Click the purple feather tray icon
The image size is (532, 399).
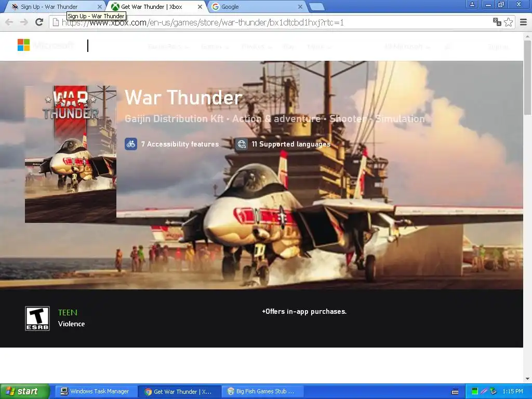pyautogui.click(x=484, y=391)
